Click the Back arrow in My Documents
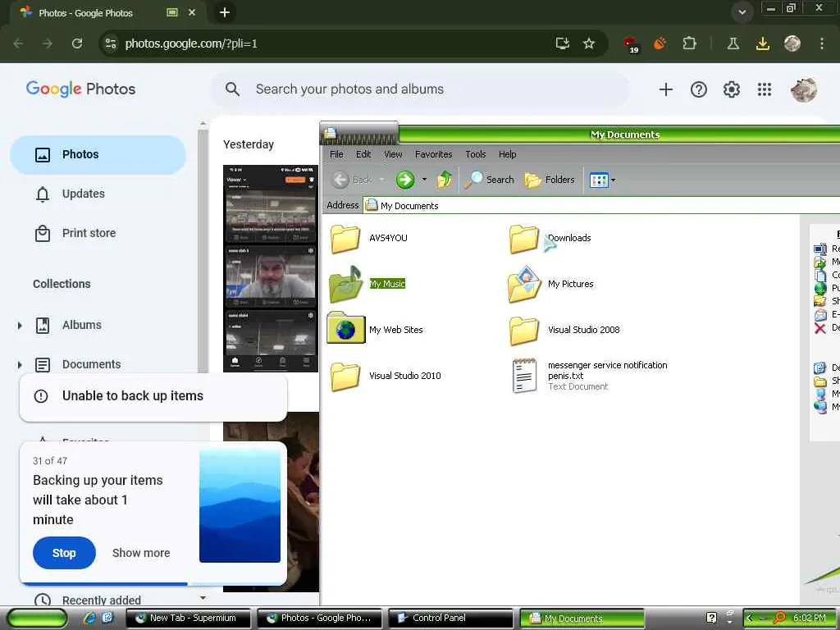 351,180
